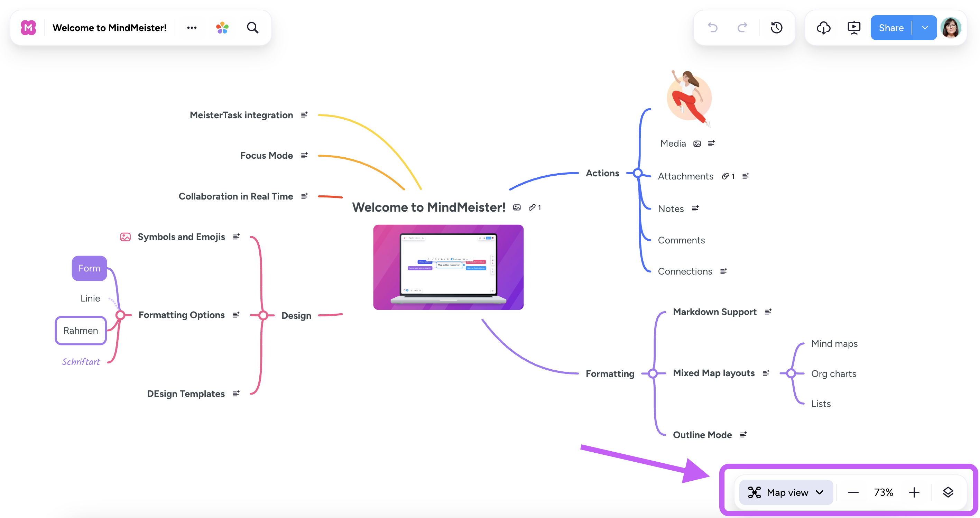Click the link icon beside the root topic

(x=535, y=207)
